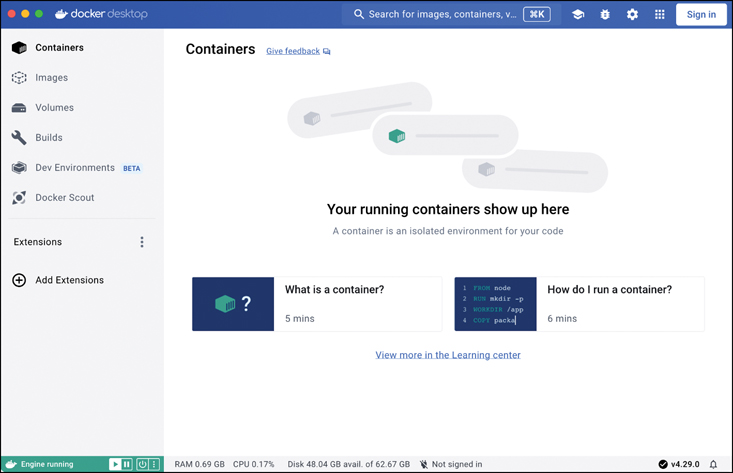
Task: Open the 'What is a container?' tutorial card
Action: point(316,304)
